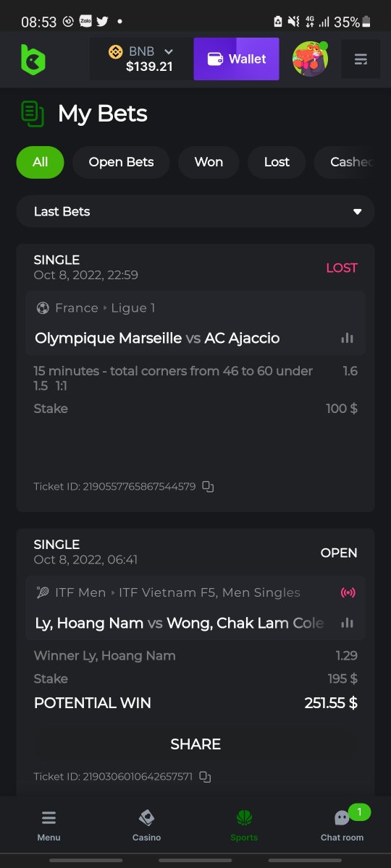The width and height of the screenshot is (391, 868).
Task: Show only Lost bets
Action: 277,162
